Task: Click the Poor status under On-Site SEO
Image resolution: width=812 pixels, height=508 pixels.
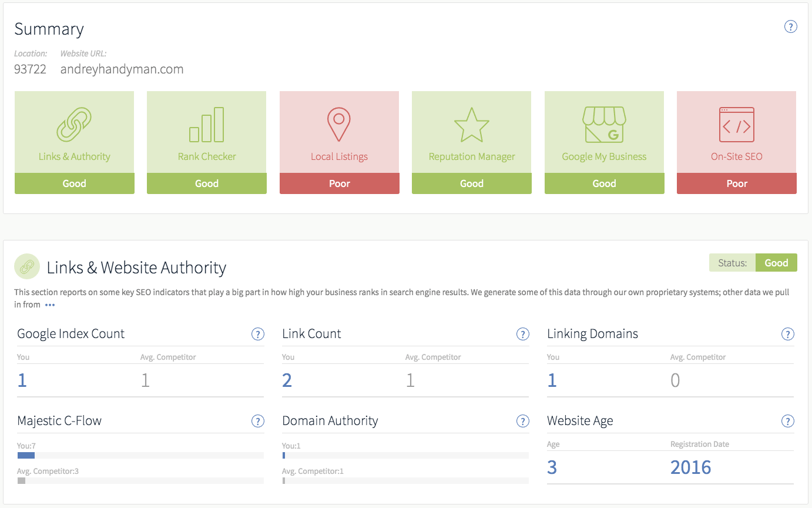Action: pyautogui.click(x=737, y=183)
